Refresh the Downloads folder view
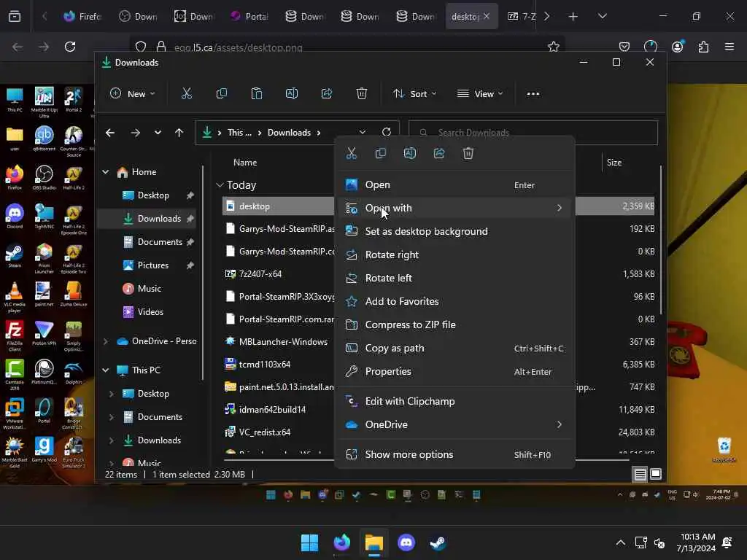The width and height of the screenshot is (747, 560). [x=387, y=132]
